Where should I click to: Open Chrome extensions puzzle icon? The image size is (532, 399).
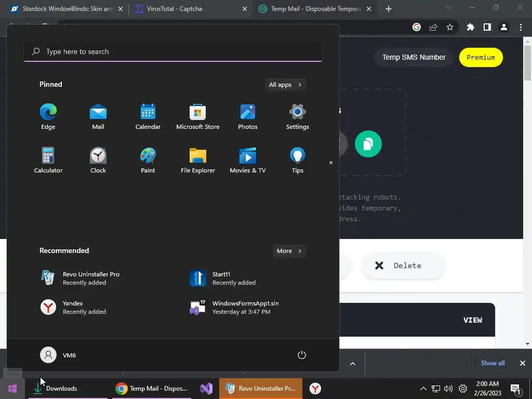click(471, 27)
